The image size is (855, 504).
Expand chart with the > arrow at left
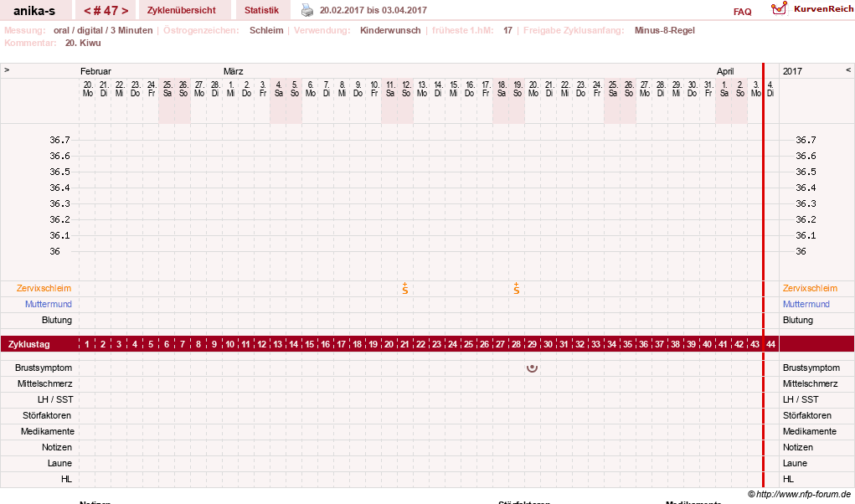7,70
